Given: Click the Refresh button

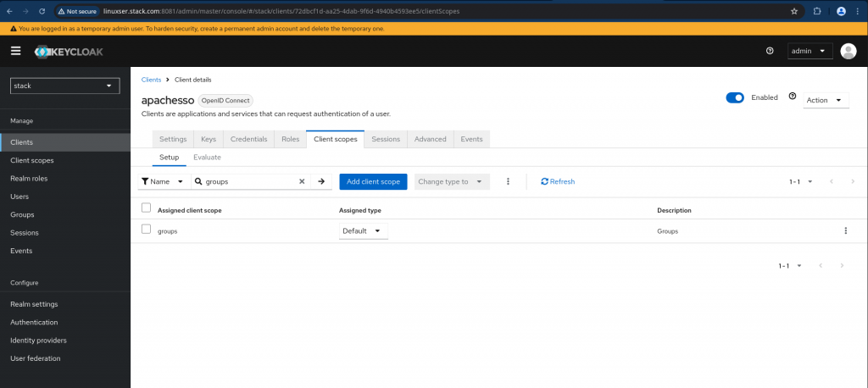Looking at the screenshot, I should click(558, 181).
